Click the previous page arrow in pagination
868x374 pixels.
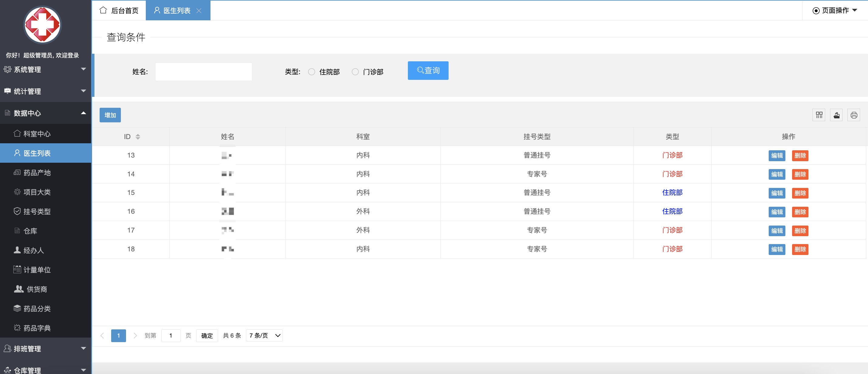point(102,335)
